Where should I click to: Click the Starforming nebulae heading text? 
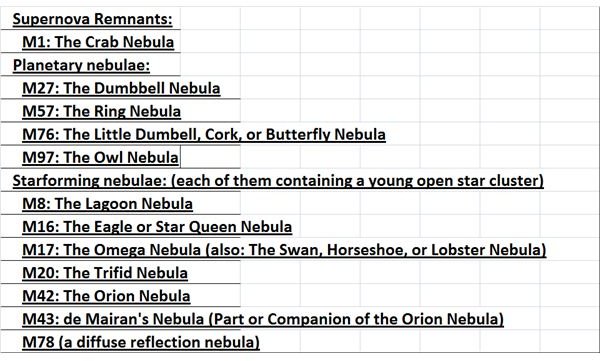278,180
